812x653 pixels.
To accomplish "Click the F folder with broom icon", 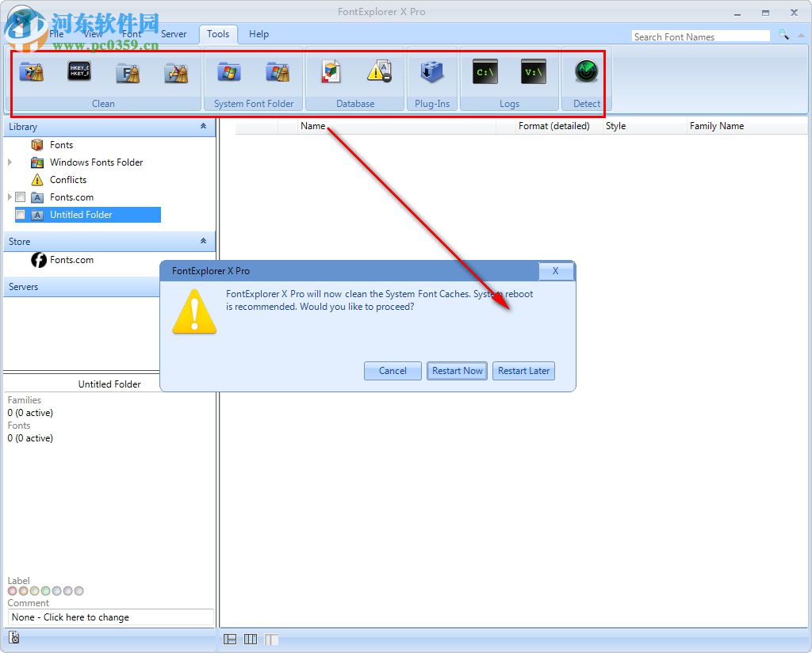I will point(128,72).
